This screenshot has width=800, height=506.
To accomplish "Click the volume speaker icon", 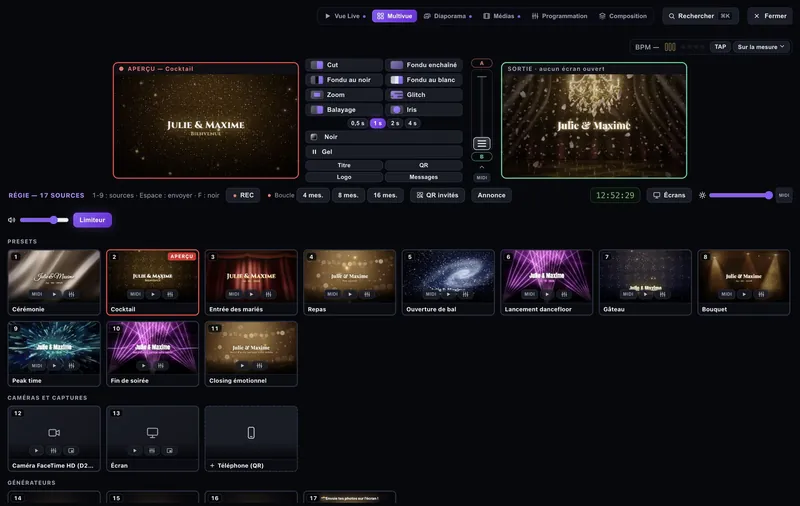I will coord(11,220).
